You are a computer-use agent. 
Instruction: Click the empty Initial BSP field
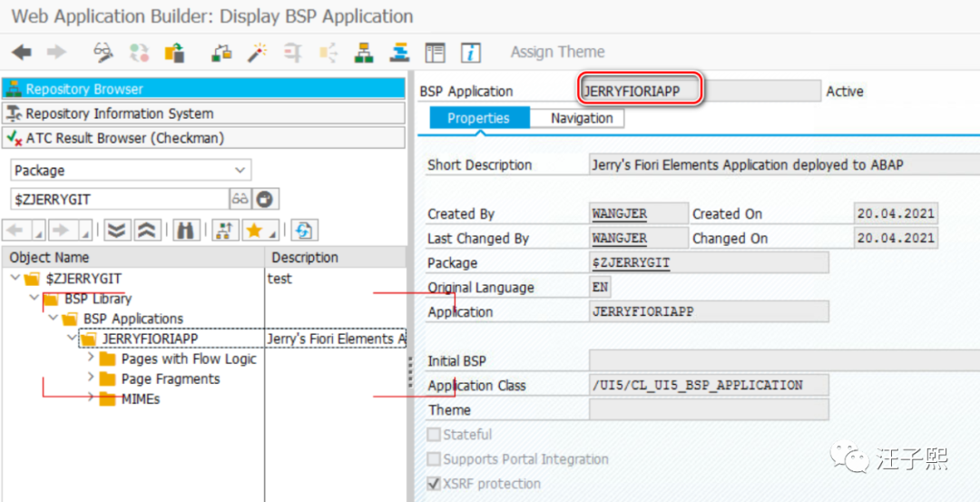pos(784,360)
